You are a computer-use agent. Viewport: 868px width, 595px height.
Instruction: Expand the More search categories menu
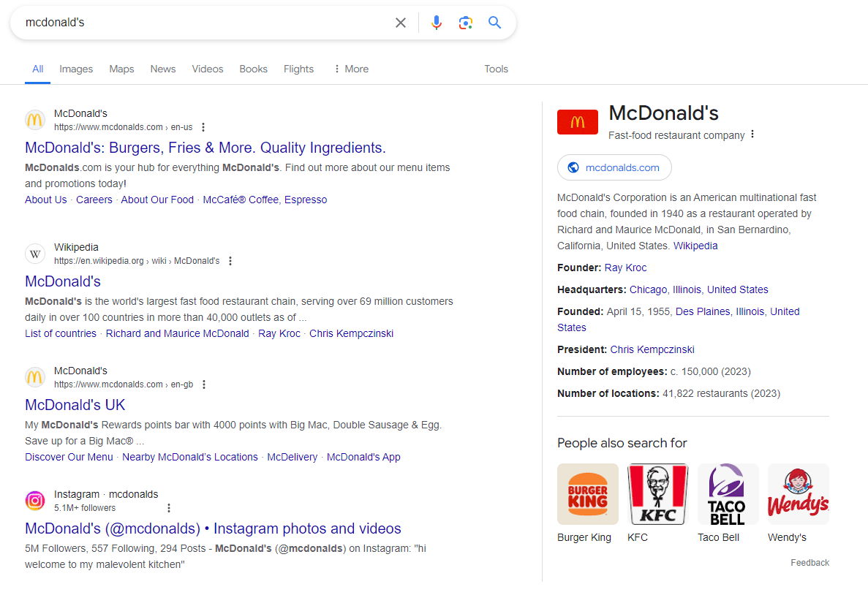(x=351, y=69)
